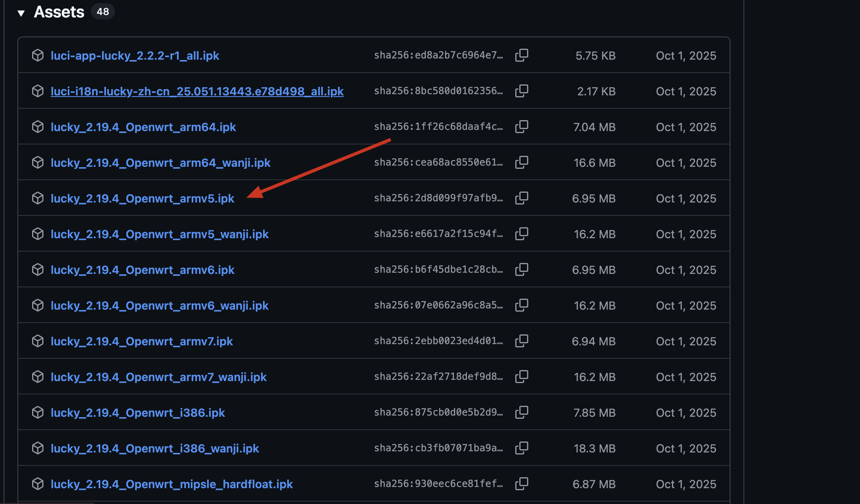The image size is (860, 504).
Task: Copy sha256 hash for luci-app-lucky ipk
Action: [522, 55]
